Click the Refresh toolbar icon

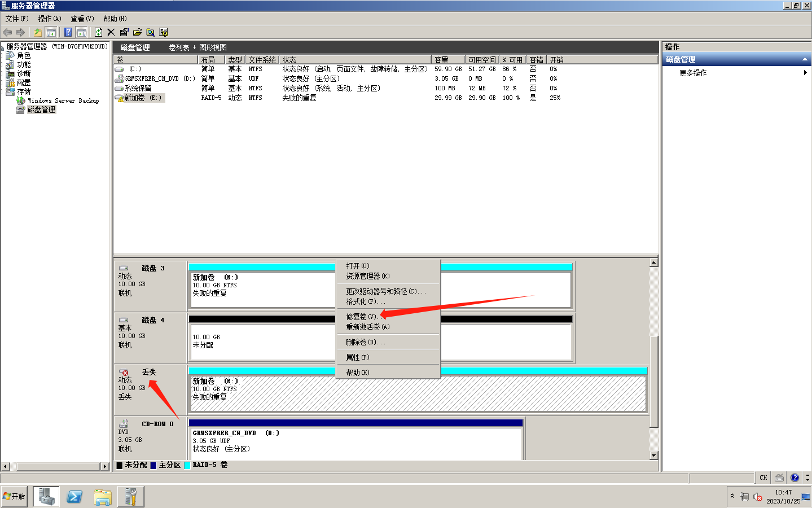(98, 32)
